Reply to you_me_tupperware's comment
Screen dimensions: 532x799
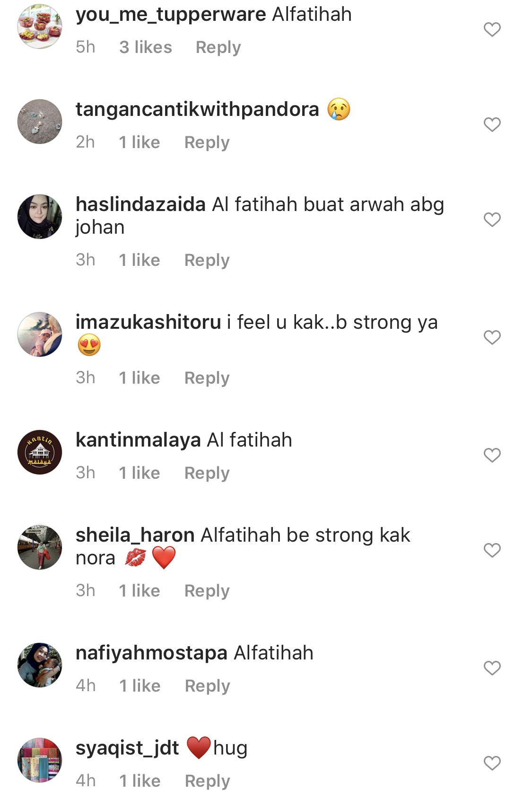[x=218, y=47]
